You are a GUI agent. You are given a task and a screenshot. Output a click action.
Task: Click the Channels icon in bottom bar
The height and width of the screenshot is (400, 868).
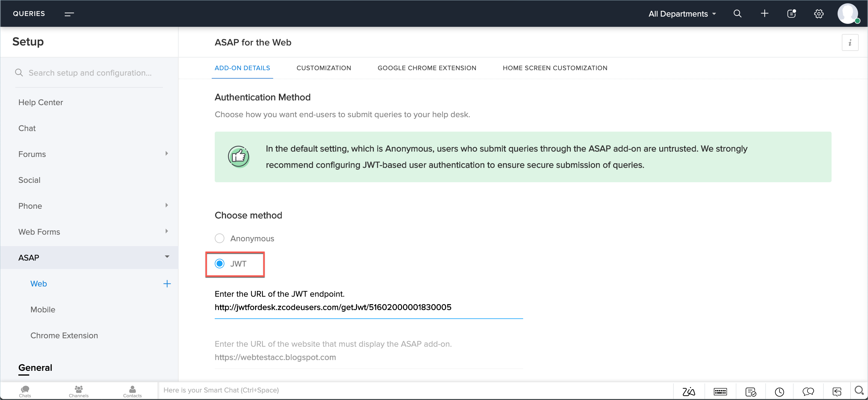click(79, 391)
